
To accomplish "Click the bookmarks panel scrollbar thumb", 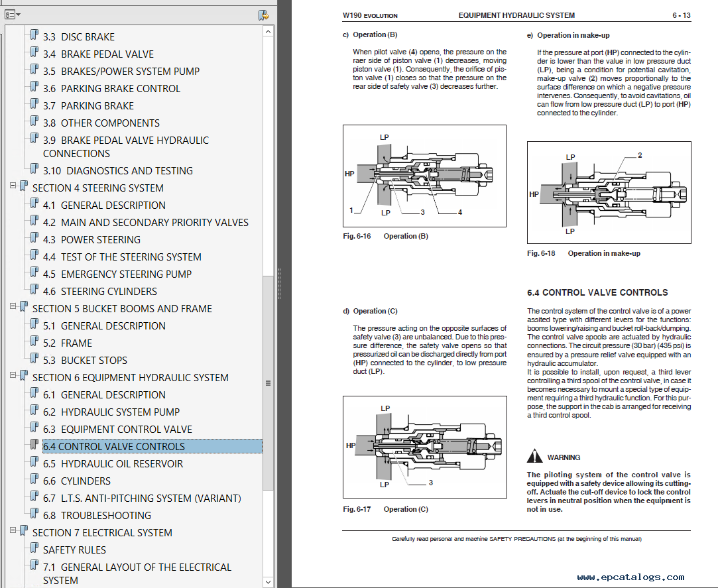I will click(269, 383).
